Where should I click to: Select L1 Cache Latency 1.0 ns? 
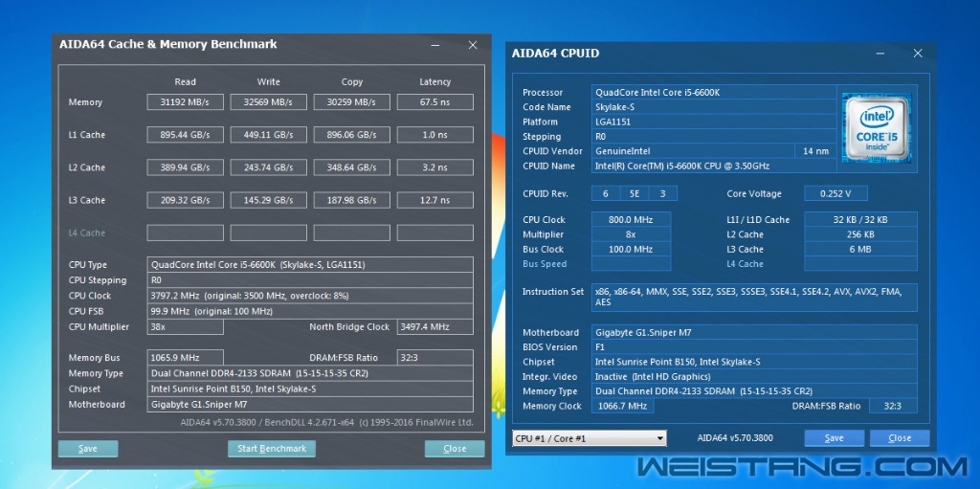click(x=435, y=134)
